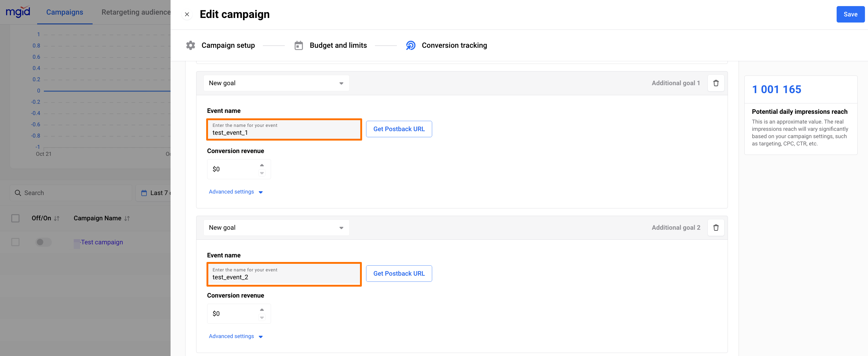Click Save button
This screenshot has width=868, height=356.
[850, 15]
